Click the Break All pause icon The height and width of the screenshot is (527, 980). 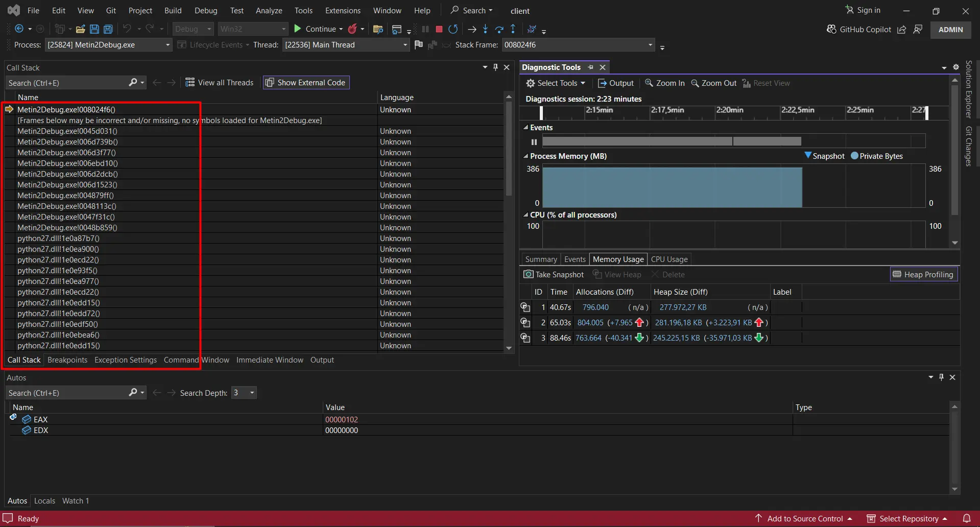425,29
